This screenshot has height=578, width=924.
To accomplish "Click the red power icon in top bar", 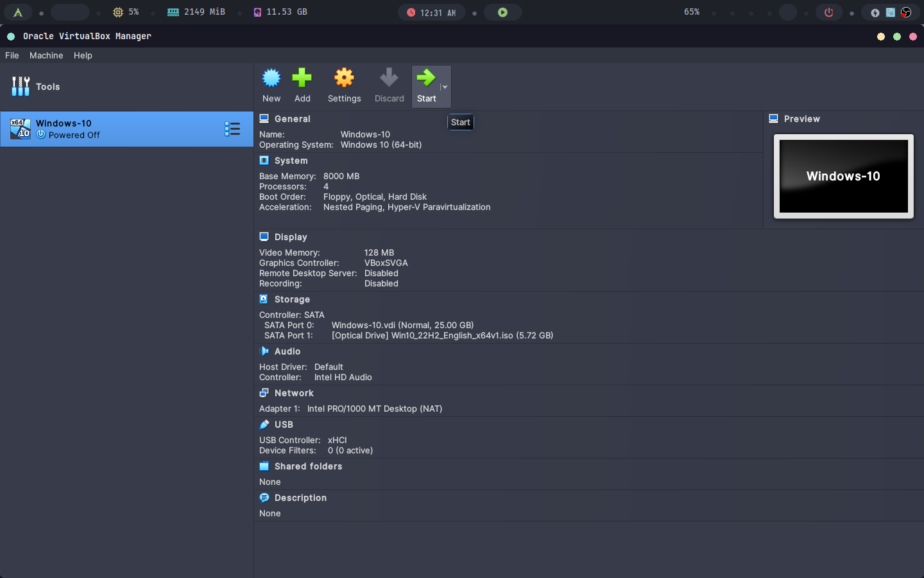I will pyautogui.click(x=828, y=12).
